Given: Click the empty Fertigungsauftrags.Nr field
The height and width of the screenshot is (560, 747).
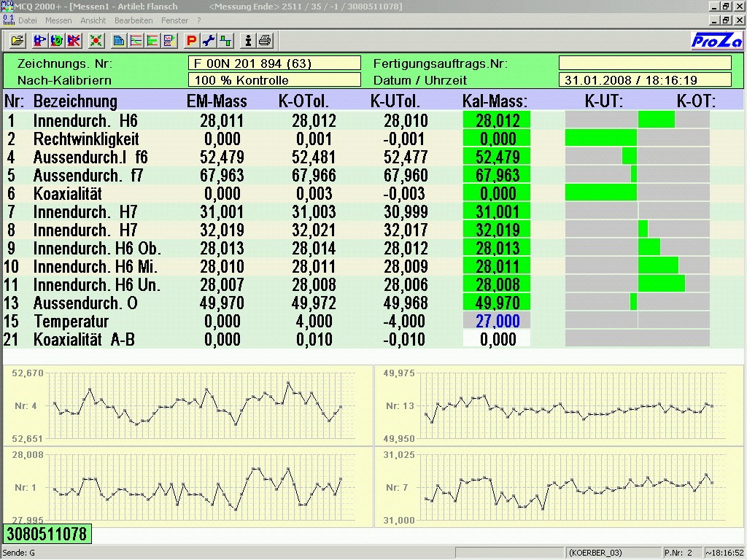Looking at the screenshot, I should point(645,63).
